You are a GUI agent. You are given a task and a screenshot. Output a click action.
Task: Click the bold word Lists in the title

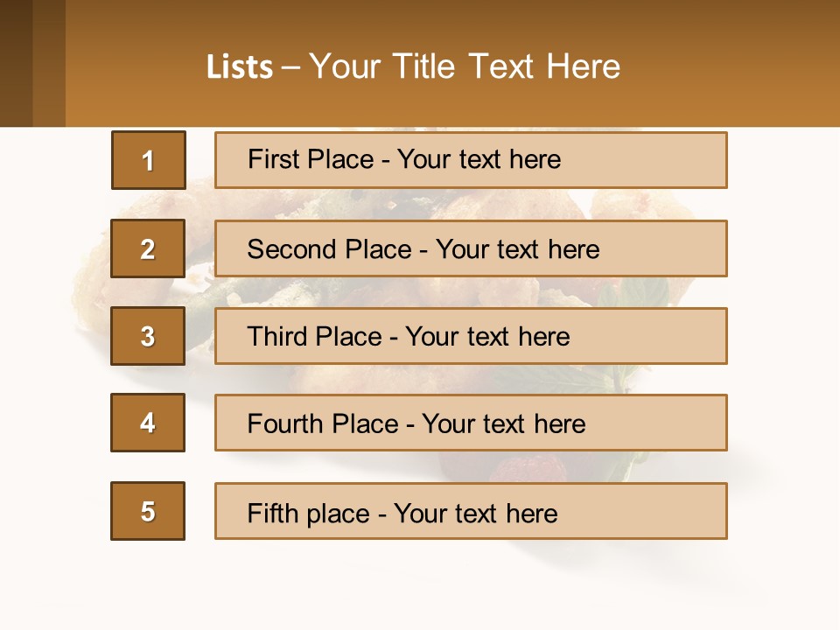coord(239,66)
